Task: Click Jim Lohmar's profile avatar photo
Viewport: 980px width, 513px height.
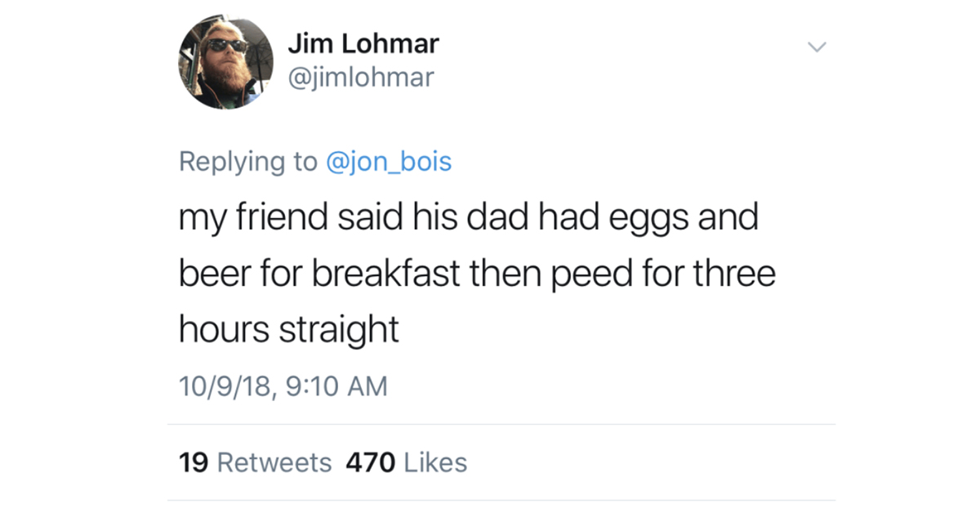Action: [x=225, y=63]
